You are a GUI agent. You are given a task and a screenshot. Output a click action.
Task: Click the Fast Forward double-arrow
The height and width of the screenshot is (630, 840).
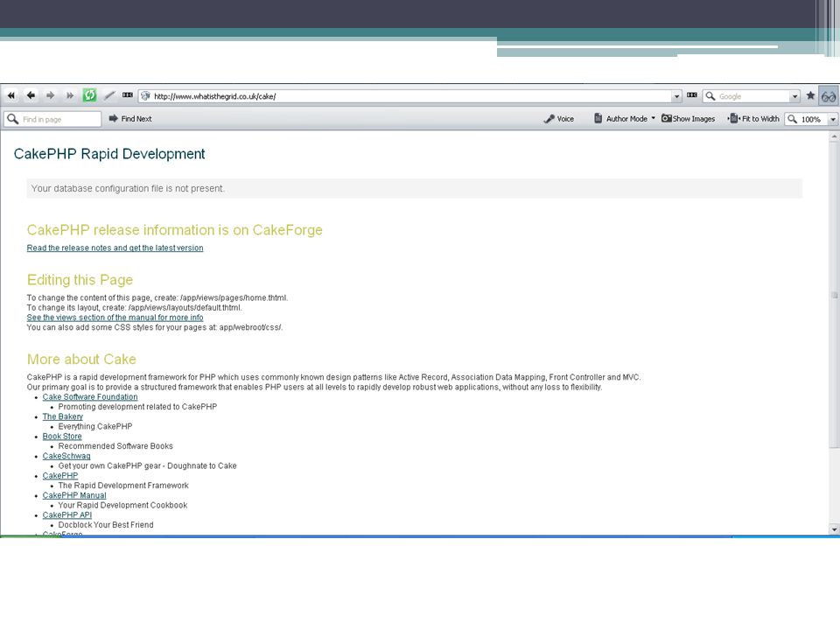(70, 96)
